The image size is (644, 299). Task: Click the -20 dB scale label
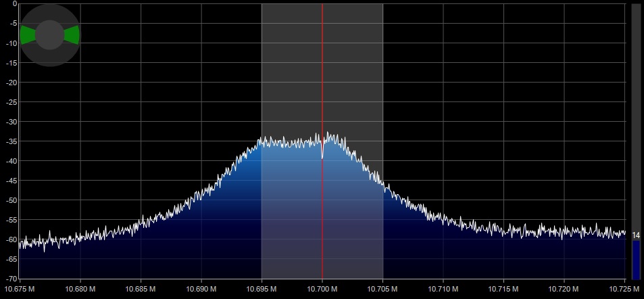pos(11,83)
